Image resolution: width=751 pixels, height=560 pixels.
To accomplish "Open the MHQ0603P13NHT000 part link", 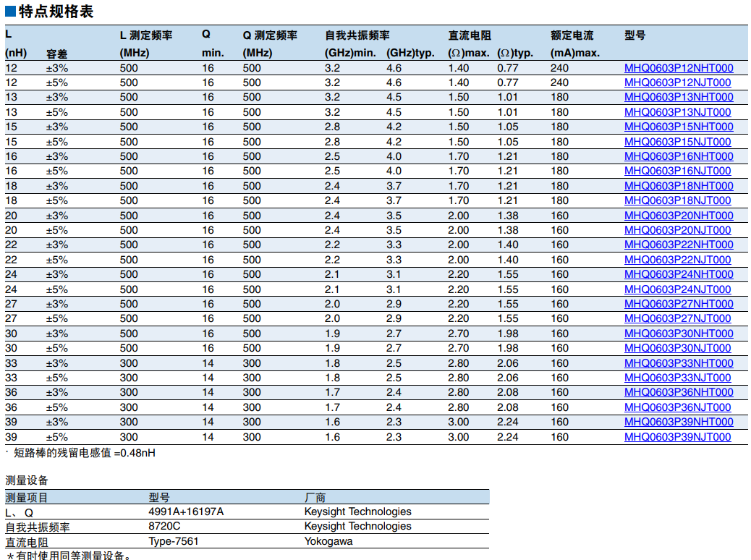I will click(679, 97).
